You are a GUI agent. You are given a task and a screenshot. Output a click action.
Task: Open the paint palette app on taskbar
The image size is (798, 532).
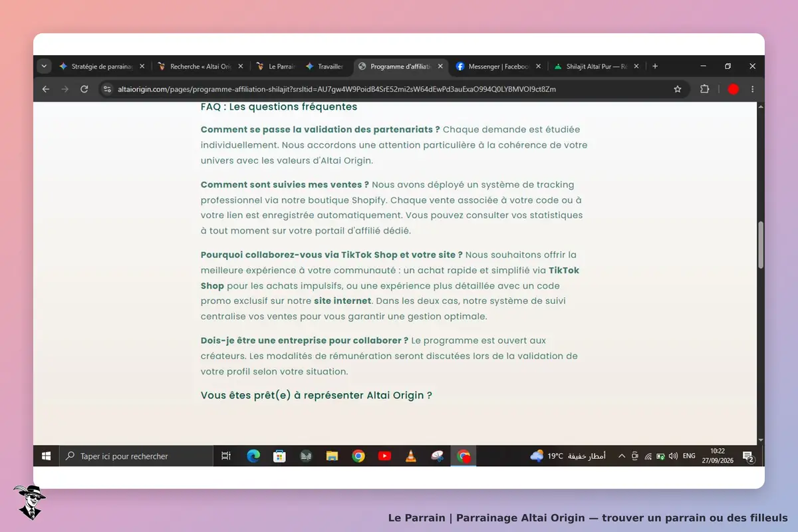(437, 456)
